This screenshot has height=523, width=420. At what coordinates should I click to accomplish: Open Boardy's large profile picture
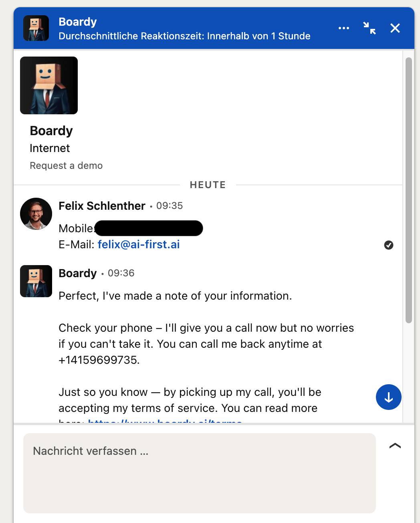(49, 85)
